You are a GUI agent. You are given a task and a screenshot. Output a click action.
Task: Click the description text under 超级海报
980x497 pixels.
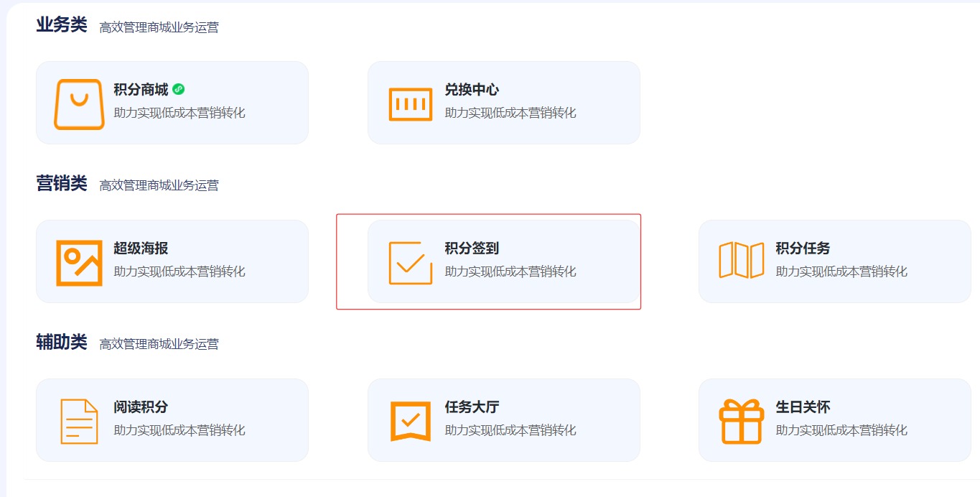179,271
